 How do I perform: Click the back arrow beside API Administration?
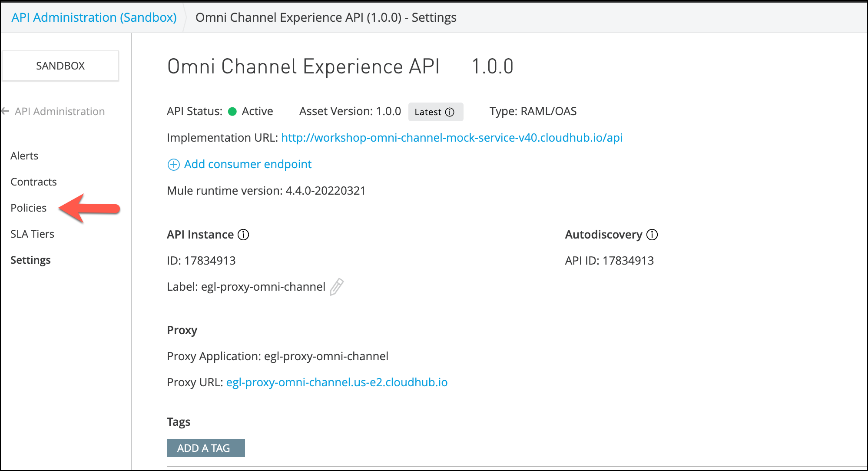pos(5,111)
